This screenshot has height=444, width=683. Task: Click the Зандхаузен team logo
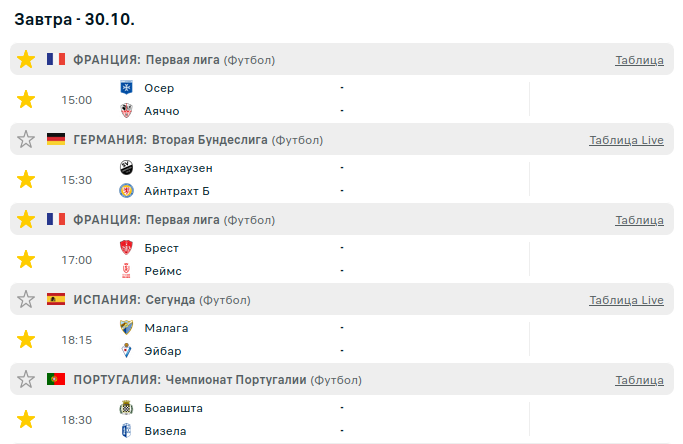[127, 168]
